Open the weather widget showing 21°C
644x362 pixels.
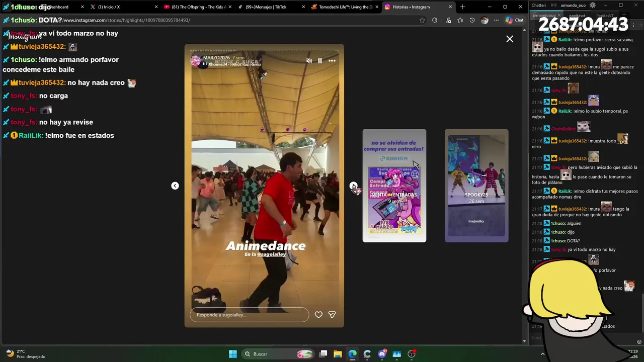pyautogui.click(x=25, y=354)
